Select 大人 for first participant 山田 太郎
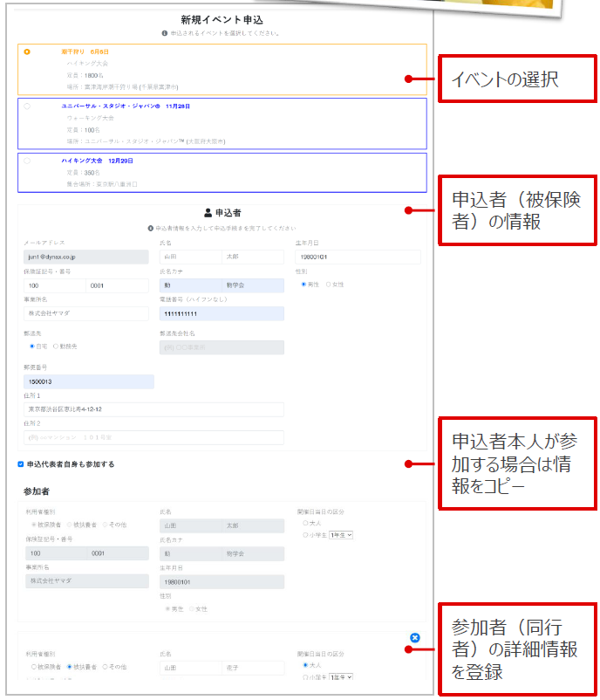 [305, 523]
